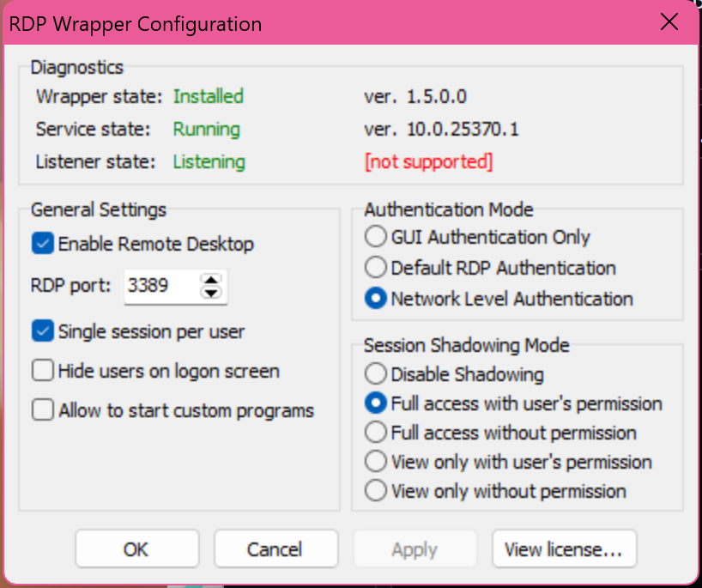The width and height of the screenshot is (702, 588).
Task: Enable Hide users on logon screen
Action: [x=42, y=371]
